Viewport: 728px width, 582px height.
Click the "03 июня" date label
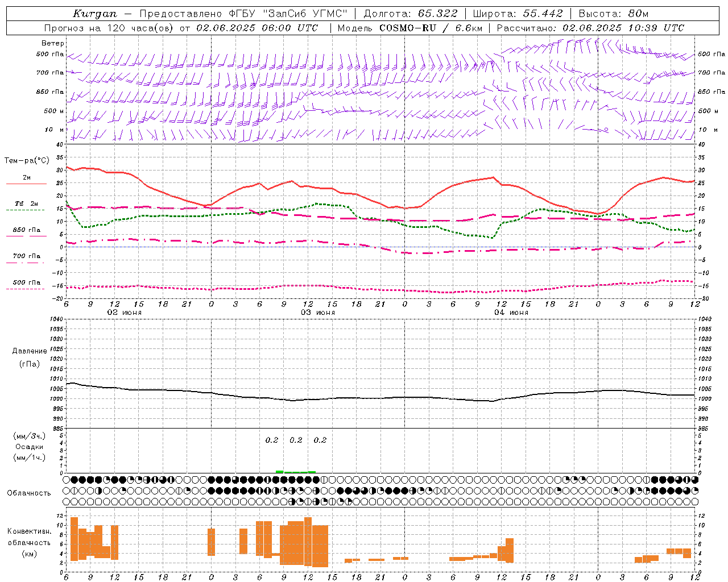point(318,313)
